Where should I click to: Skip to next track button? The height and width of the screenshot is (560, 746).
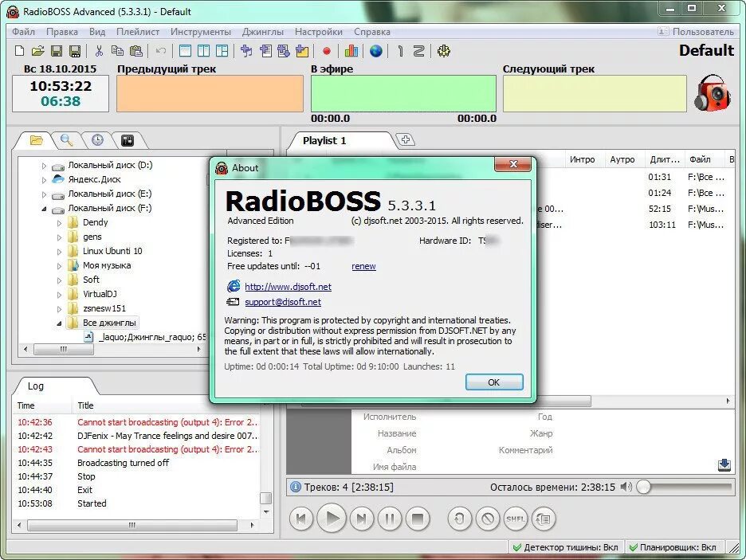(362, 519)
